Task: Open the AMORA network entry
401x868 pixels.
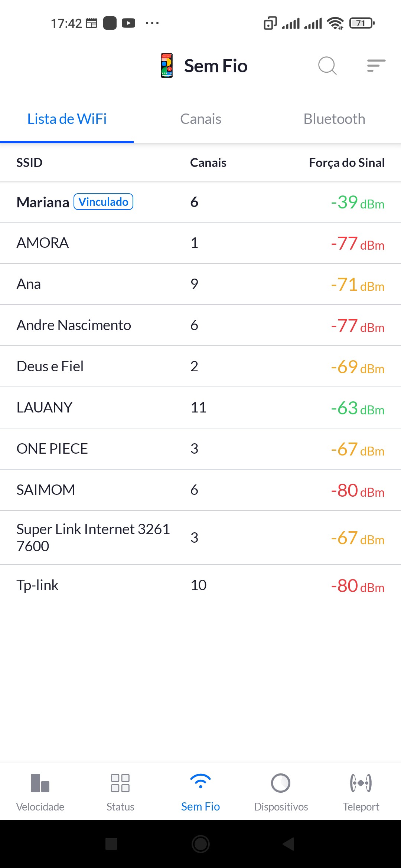Action: (200, 243)
